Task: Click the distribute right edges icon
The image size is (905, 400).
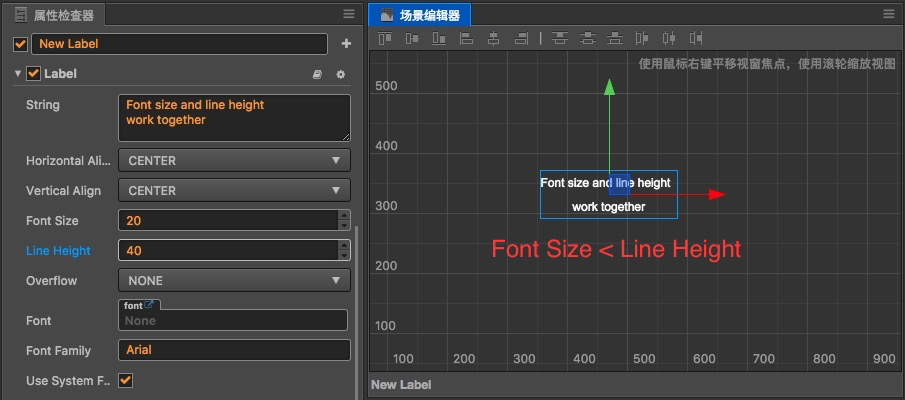Action: (696, 39)
